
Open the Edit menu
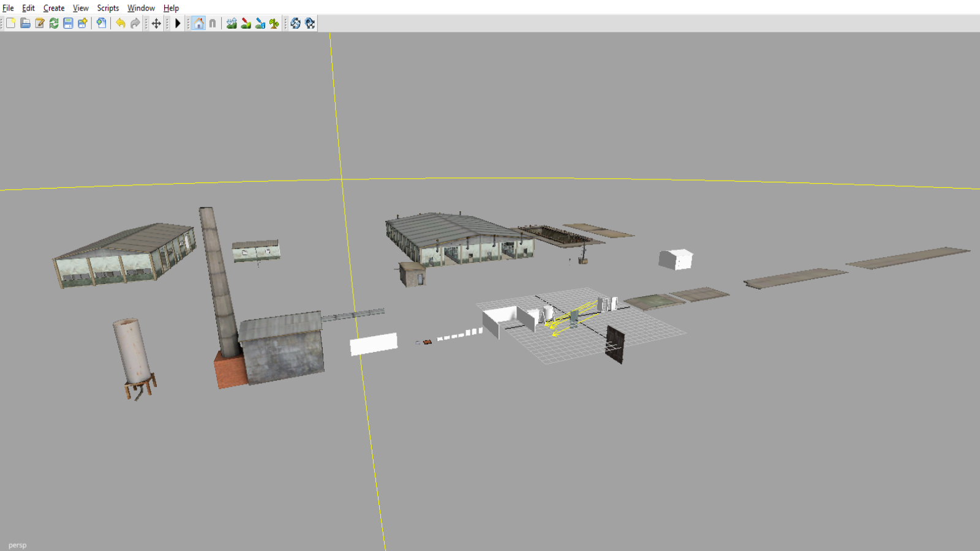click(28, 8)
